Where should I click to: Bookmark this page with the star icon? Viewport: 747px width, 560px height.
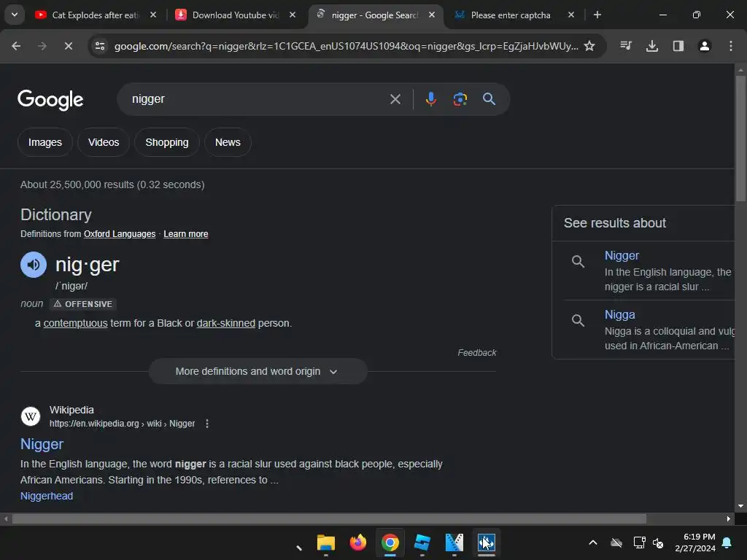[x=589, y=46]
